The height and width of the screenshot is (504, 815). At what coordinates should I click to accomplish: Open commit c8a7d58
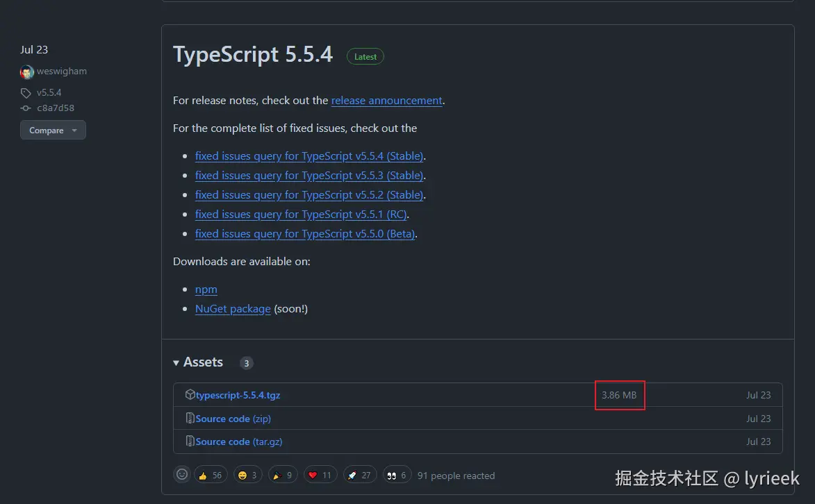pos(56,108)
